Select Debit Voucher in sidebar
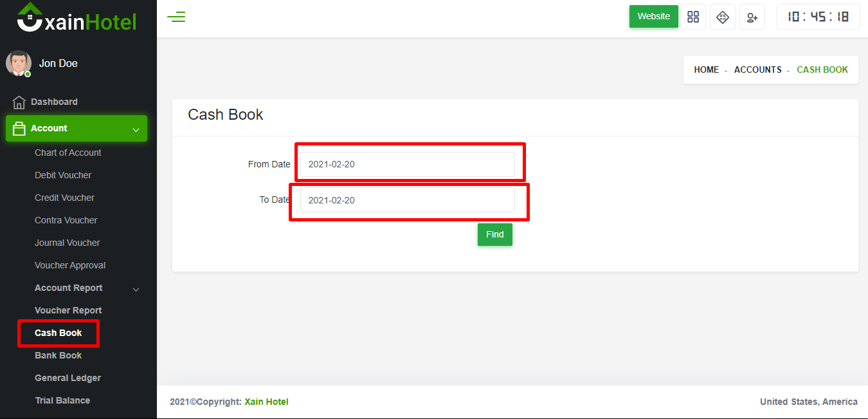 click(63, 175)
